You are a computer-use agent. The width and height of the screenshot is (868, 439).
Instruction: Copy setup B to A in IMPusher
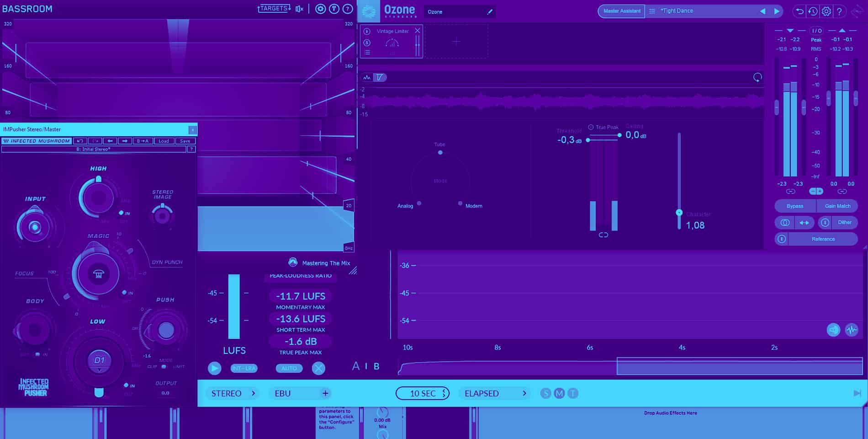click(x=142, y=141)
